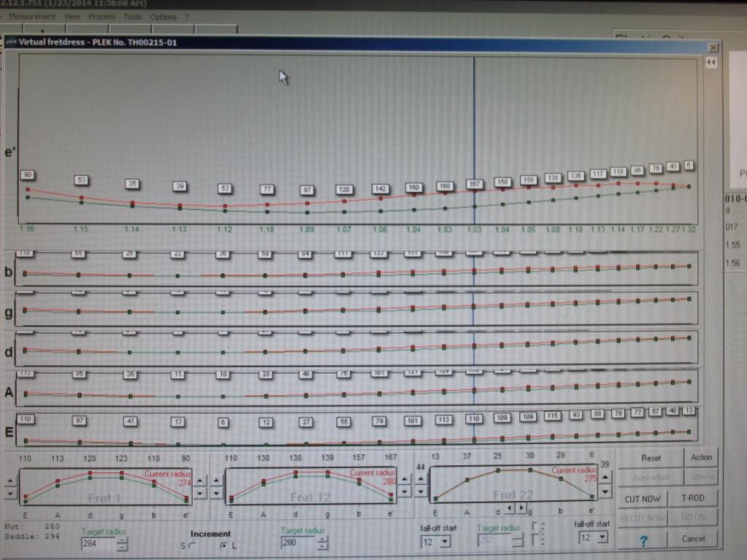This screenshot has height=560, width=747.
Task: Click the 167 marker on e' string
Action: coord(474,184)
